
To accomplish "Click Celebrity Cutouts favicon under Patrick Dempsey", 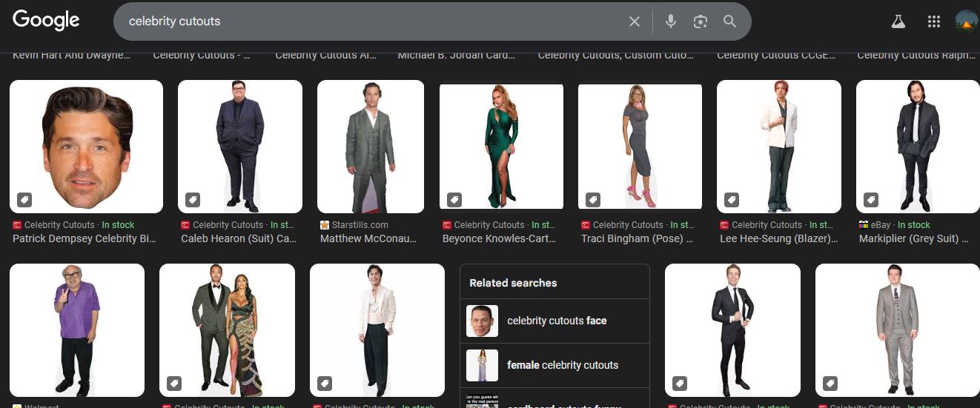I will 17,225.
